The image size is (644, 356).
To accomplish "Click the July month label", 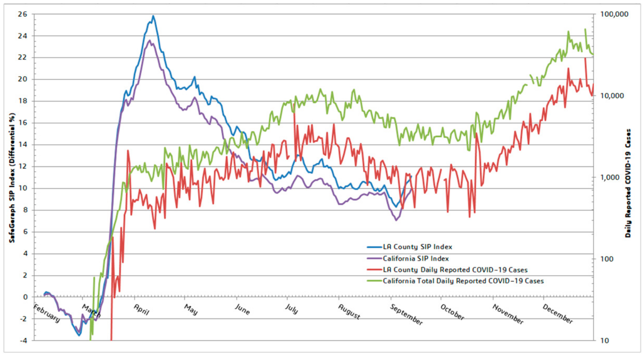I will tap(291, 308).
